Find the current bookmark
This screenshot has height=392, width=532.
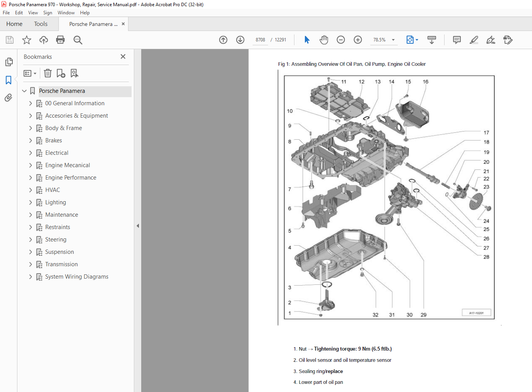click(x=74, y=73)
